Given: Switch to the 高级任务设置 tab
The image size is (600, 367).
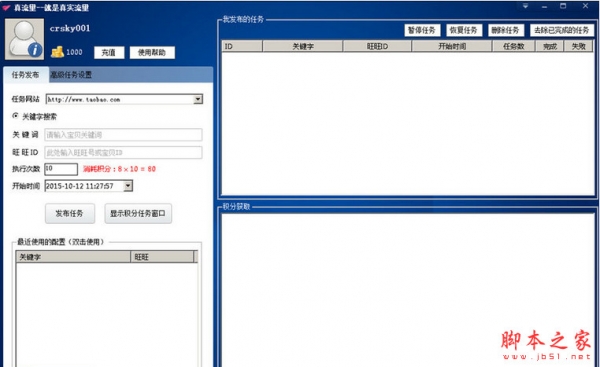Looking at the screenshot, I should click(71, 75).
